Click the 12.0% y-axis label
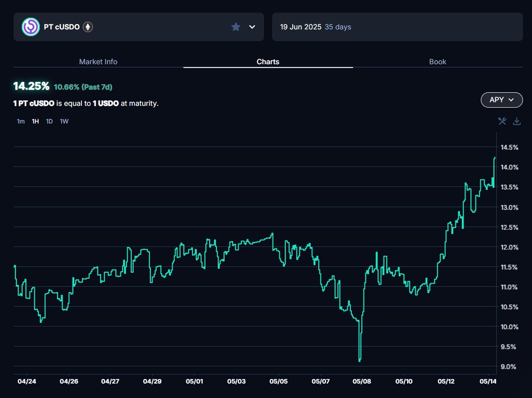Viewport: 532px width, 398px height. [x=509, y=247]
